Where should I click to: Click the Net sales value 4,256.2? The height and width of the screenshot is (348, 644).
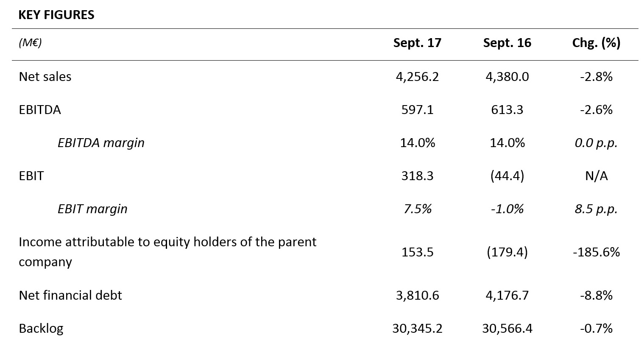click(417, 77)
